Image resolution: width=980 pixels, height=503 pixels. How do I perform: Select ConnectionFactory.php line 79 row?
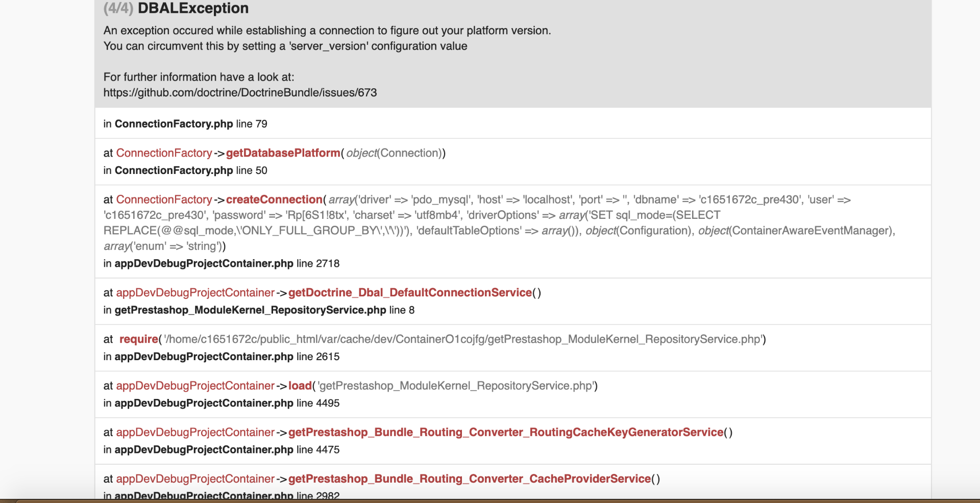[513, 123]
